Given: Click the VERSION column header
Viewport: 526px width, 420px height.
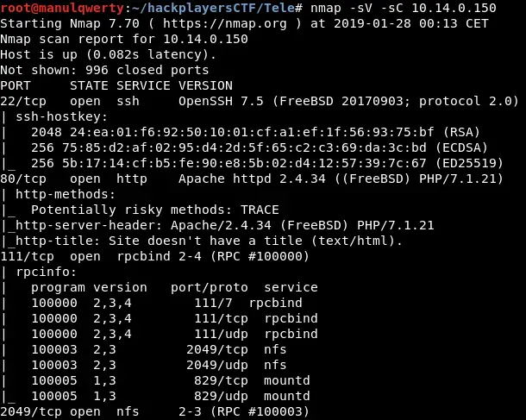Looking at the screenshot, I should [205, 85].
